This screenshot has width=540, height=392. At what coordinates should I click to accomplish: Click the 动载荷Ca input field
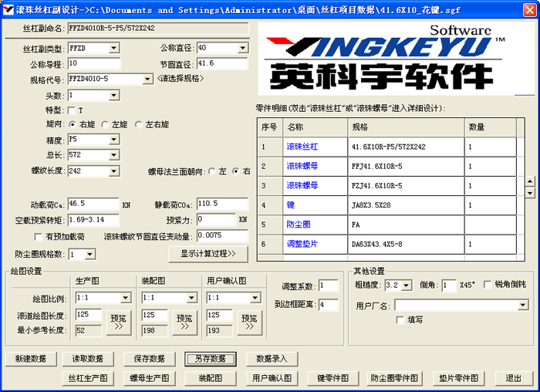93,204
